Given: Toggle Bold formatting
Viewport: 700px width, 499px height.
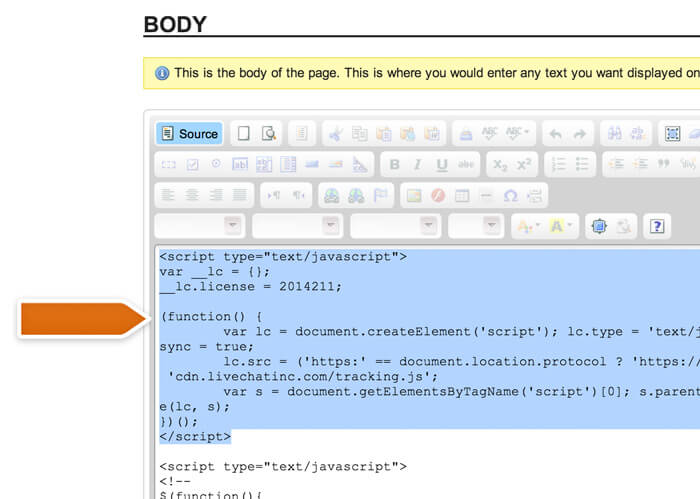Looking at the screenshot, I should pyautogui.click(x=394, y=165).
